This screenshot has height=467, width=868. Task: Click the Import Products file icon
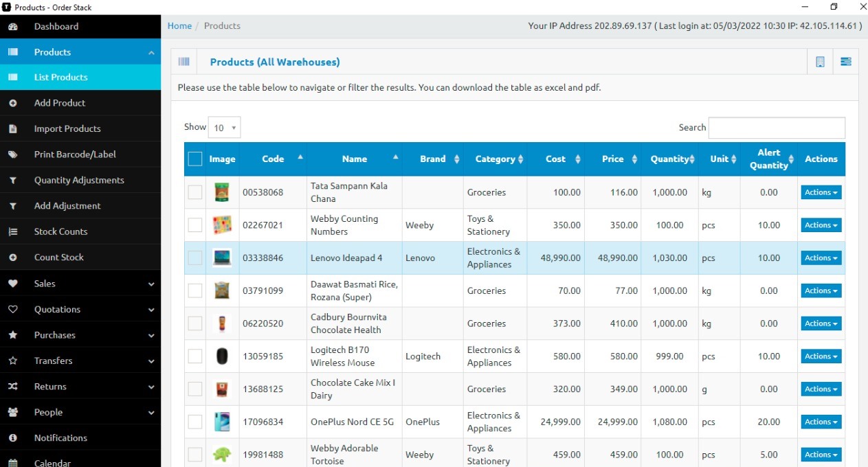tap(12, 129)
